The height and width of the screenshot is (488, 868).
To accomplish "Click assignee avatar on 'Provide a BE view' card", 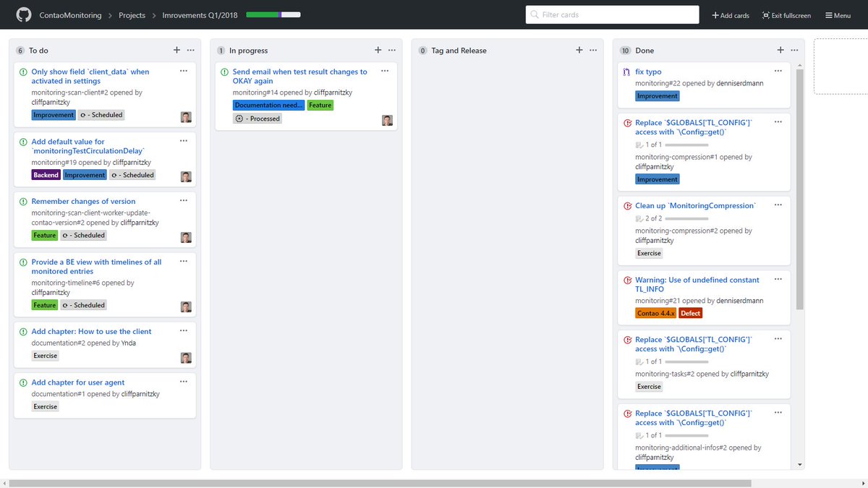I will (186, 307).
